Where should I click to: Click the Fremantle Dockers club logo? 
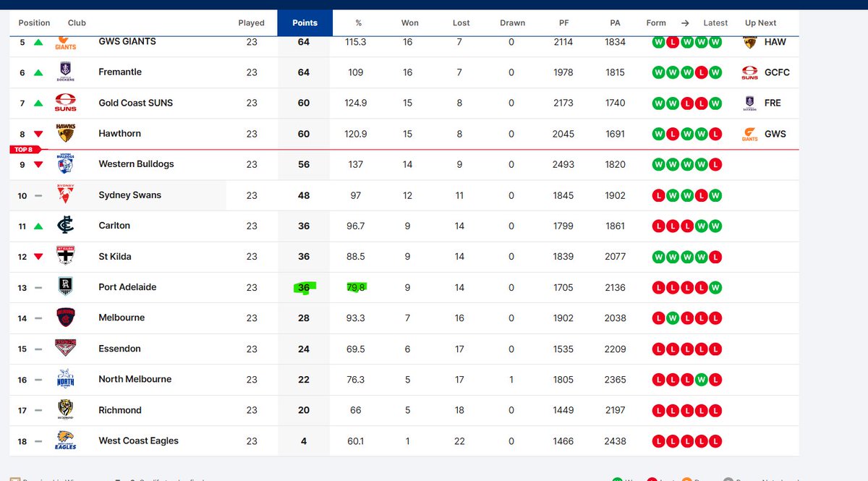click(66, 72)
